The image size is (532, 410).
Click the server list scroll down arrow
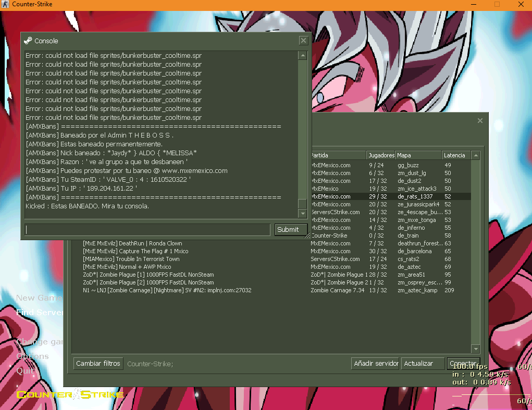click(476, 349)
